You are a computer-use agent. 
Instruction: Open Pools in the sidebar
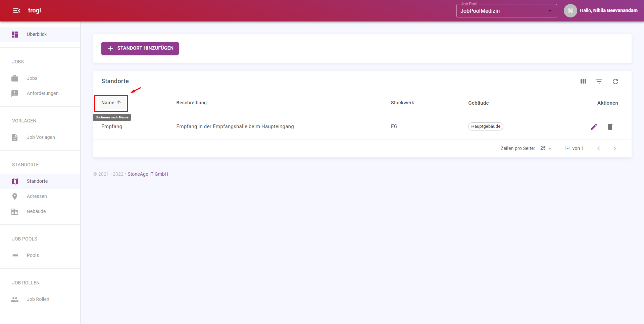coord(40,255)
